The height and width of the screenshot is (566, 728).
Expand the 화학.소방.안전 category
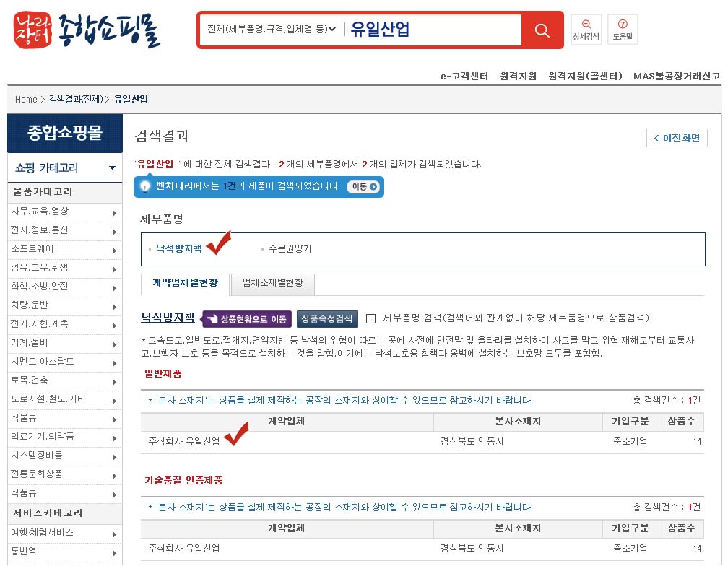click(x=65, y=287)
